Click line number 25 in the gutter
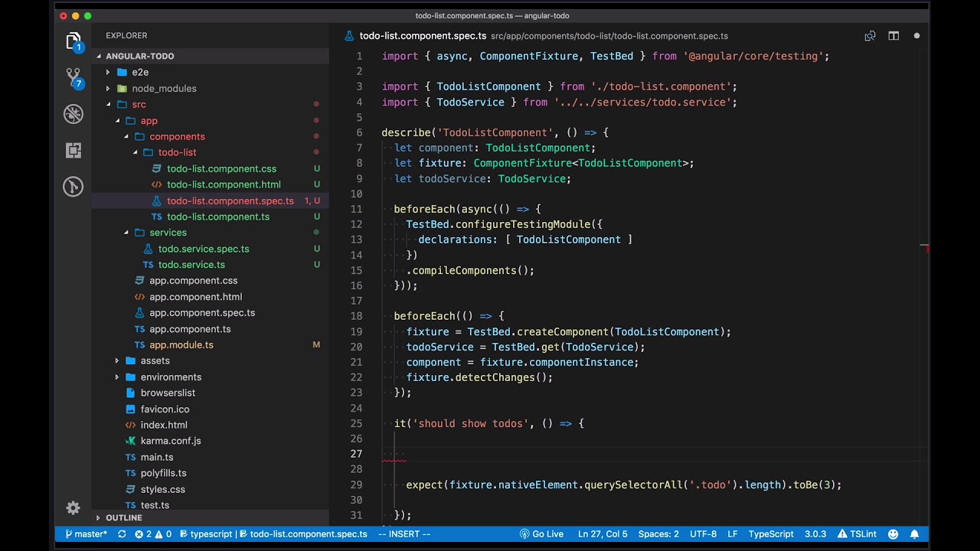 click(356, 423)
